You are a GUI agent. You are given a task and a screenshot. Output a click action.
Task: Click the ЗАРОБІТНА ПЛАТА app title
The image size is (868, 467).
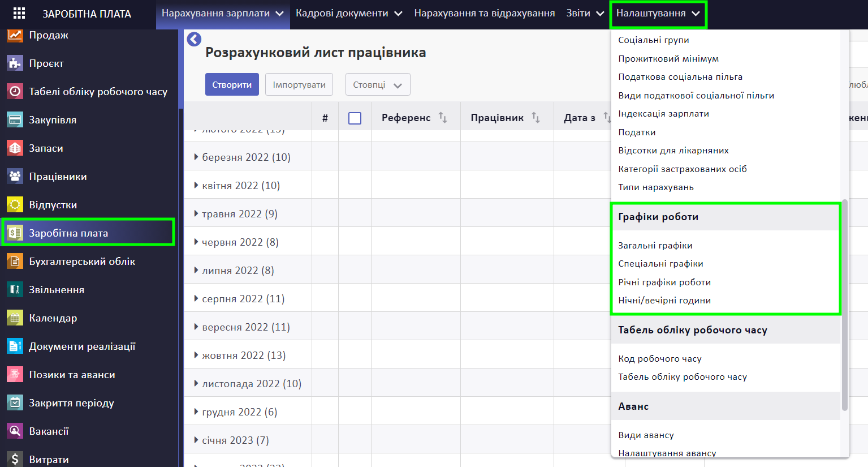[87, 14]
